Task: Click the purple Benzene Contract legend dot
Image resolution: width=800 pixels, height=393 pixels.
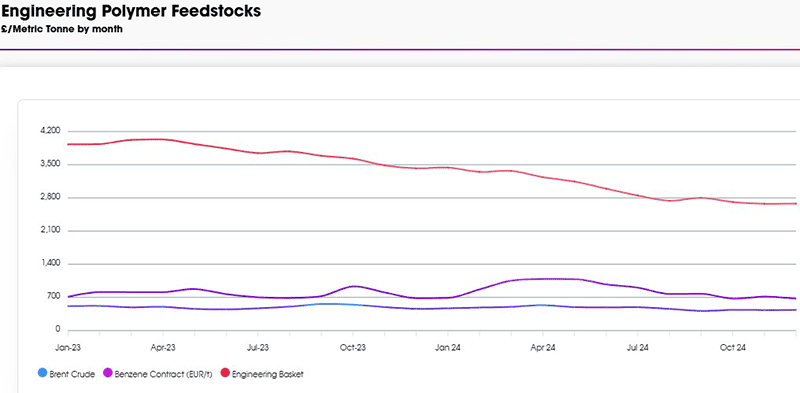Action: tap(108, 374)
